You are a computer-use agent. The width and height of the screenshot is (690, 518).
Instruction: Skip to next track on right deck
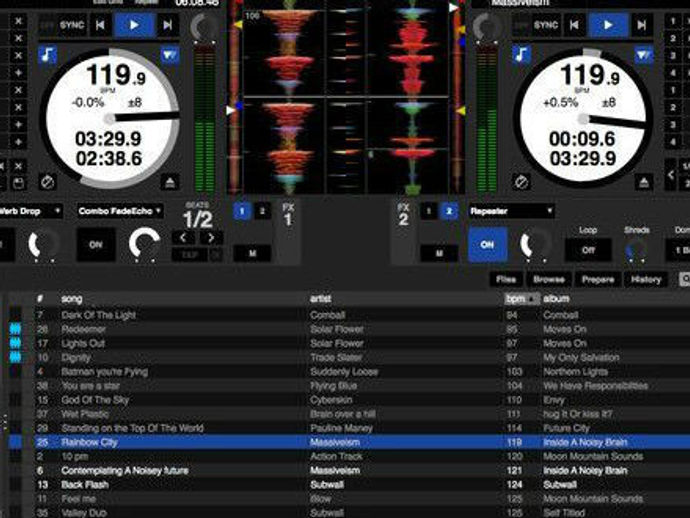point(642,25)
